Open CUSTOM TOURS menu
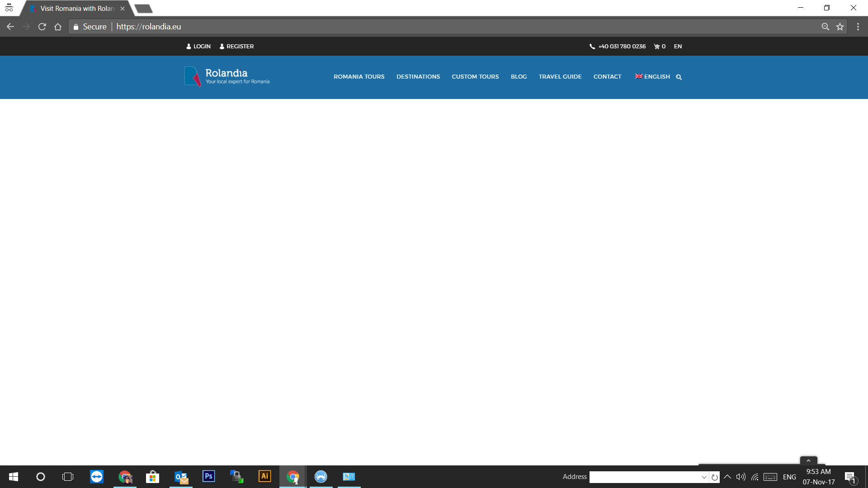This screenshot has height=488, width=868. point(475,77)
